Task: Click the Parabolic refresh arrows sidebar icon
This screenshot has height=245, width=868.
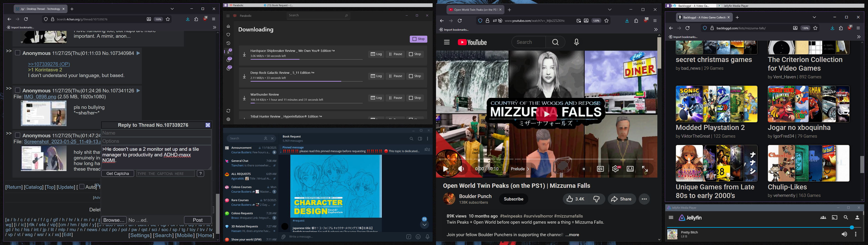Action: point(228,111)
